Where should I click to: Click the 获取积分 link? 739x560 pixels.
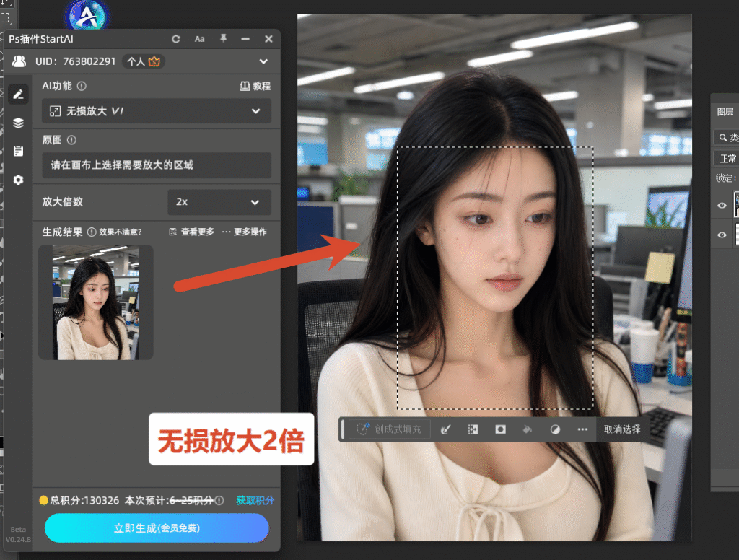(255, 501)
